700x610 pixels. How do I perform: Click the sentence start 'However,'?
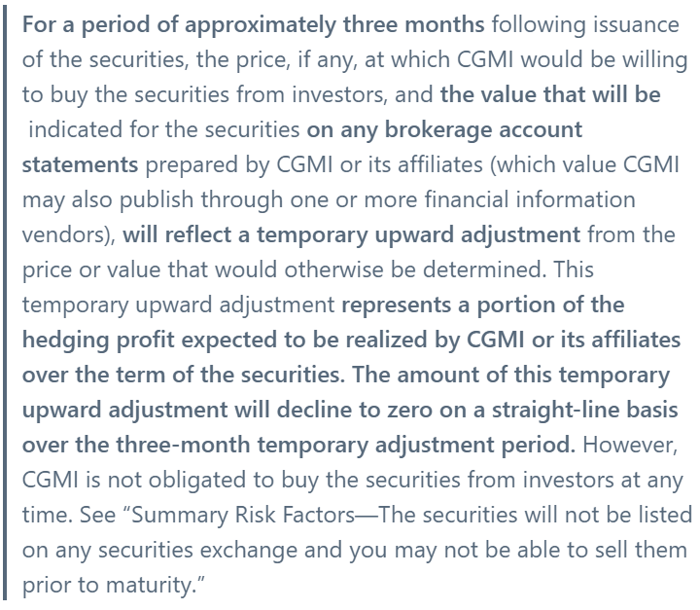click(x=630, y=446)
